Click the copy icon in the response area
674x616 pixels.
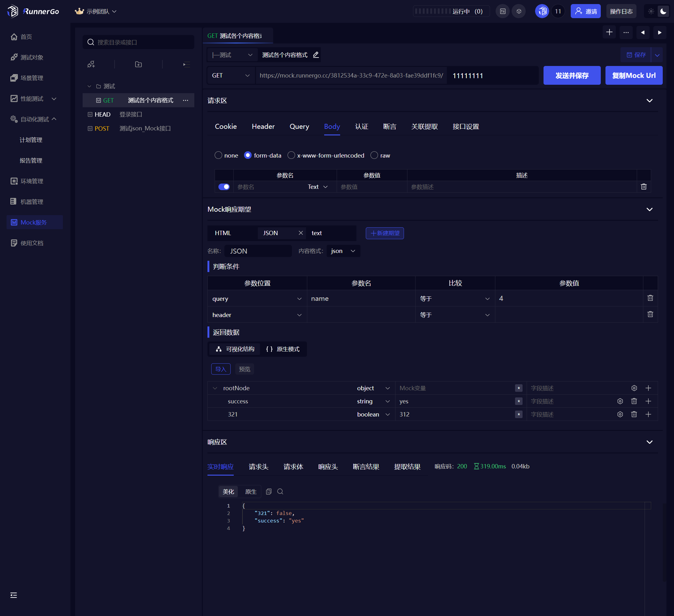pos(268,492)
